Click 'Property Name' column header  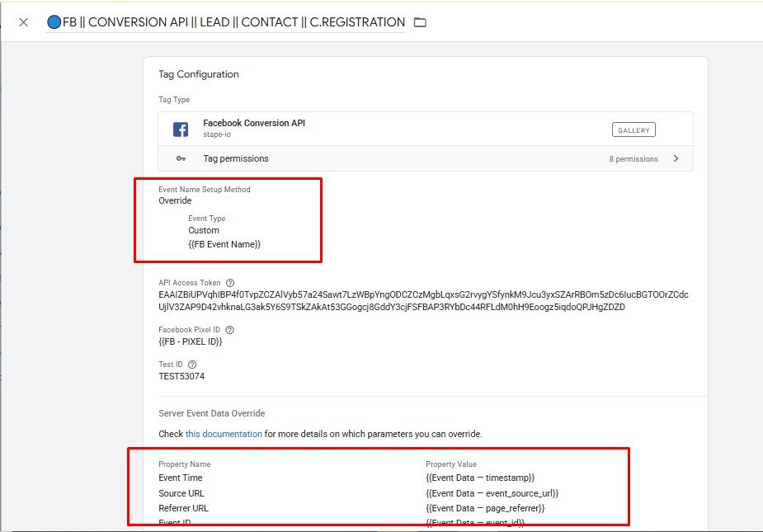pyautogui.click(x=185, y=464)
